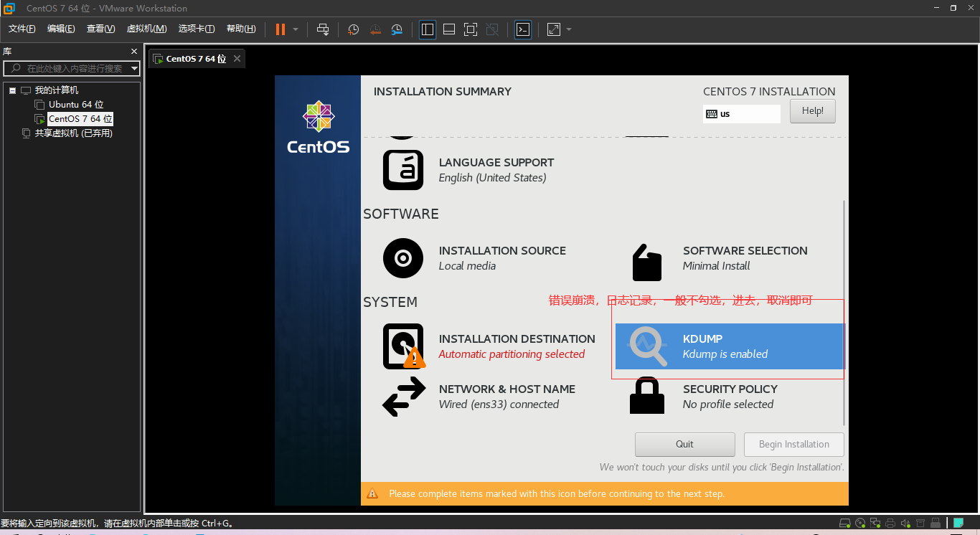Open the power options dropdown arrow beside pause
980x535 pixels.
click(296, 29)
